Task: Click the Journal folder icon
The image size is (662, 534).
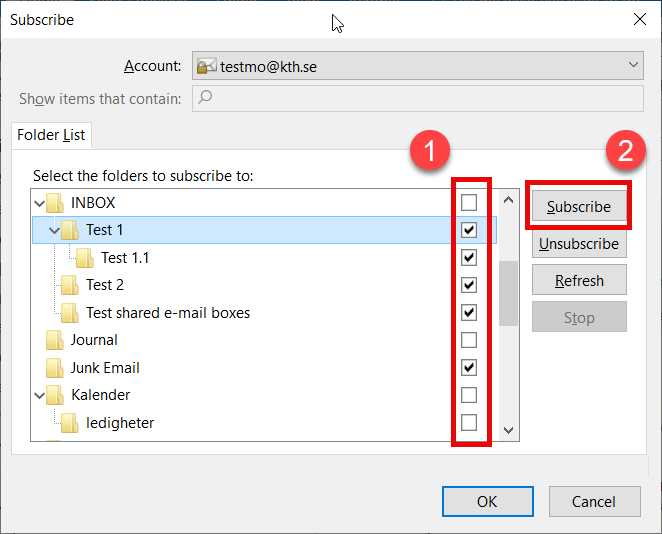Action: (x=55, y=340)
